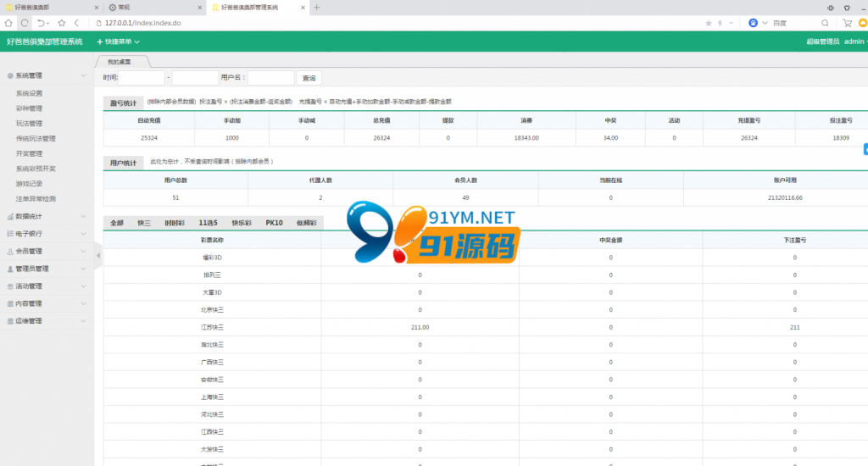
Task: Select the 我的桌面 page tab
Action: [120, 62]
